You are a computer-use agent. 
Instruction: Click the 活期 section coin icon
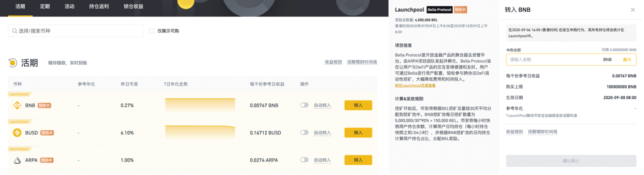[x=13, y=63]
